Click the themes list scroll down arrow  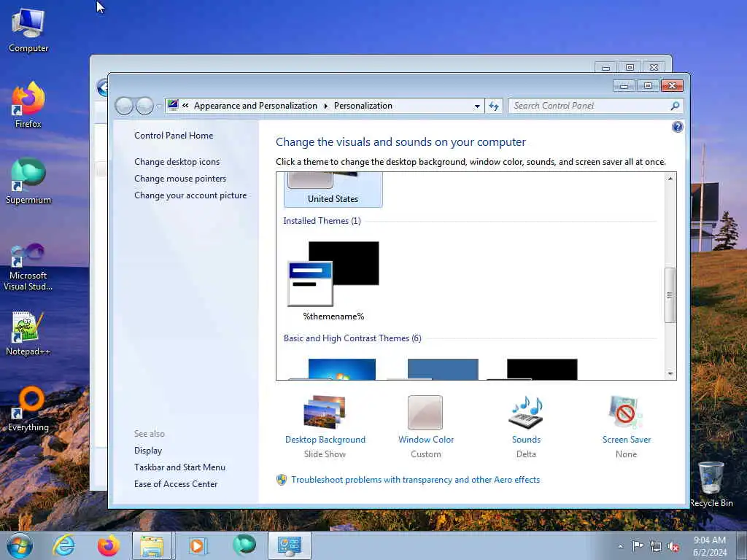[670, 374]
